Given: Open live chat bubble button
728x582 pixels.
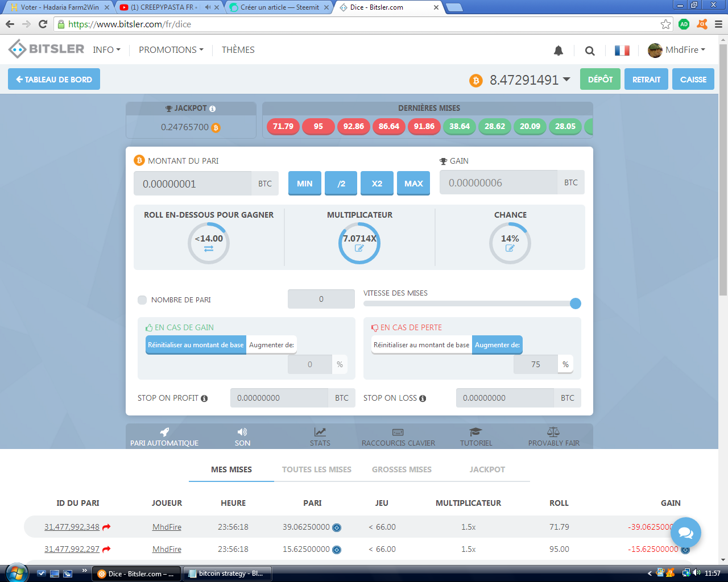Looking at the screenshot, I should (x=685, y=533).
